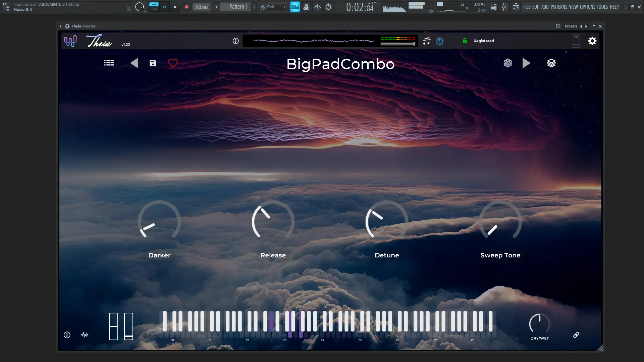This screenshot has height=362, width=644.
Task: Open the PATTERNS menu
Action: tap(558, 7)
